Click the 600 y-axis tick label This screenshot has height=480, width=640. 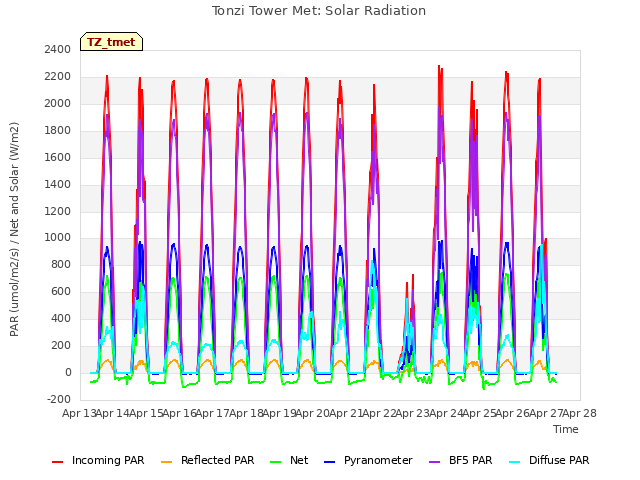(x=61, y=291)
